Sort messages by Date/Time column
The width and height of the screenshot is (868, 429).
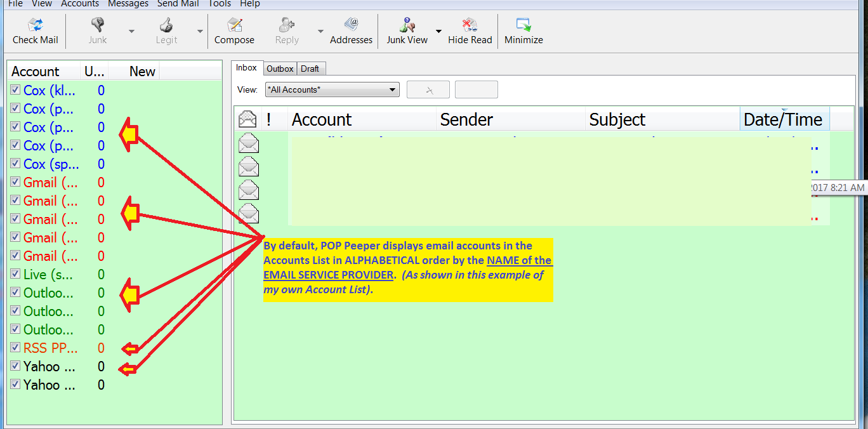click(784, 119)
